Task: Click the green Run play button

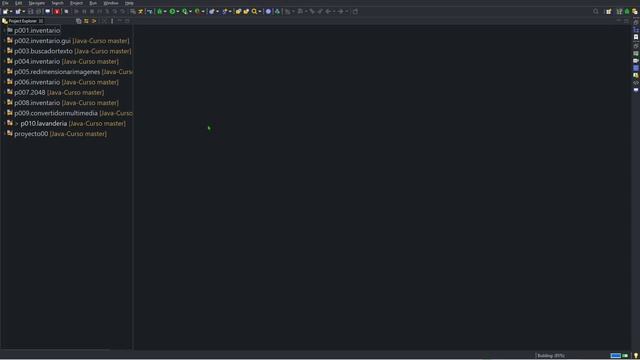Action: pos(172,11)
